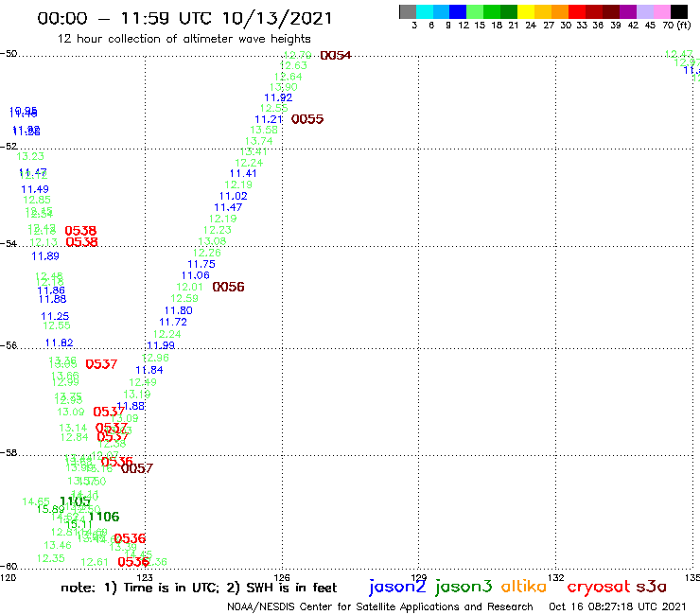The width and height of the screenshot is (700, 615).
Task: Click wave height value '13.74'
Action: [x=259, y=141]
